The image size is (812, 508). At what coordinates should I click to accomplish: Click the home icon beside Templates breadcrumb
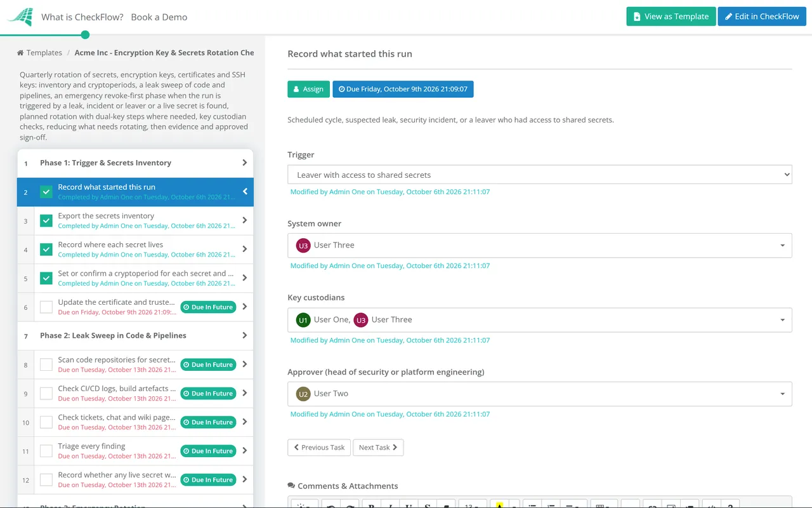click(x=20, y=53)
